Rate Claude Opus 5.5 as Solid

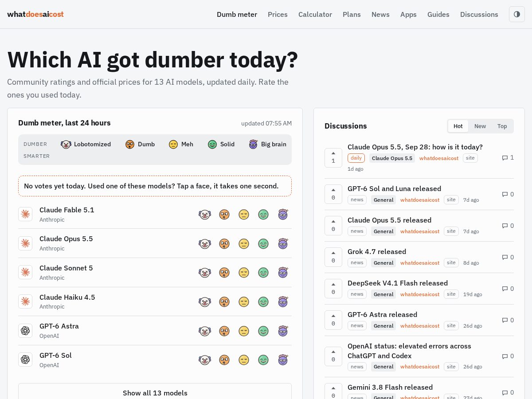(x=263, y=244)
